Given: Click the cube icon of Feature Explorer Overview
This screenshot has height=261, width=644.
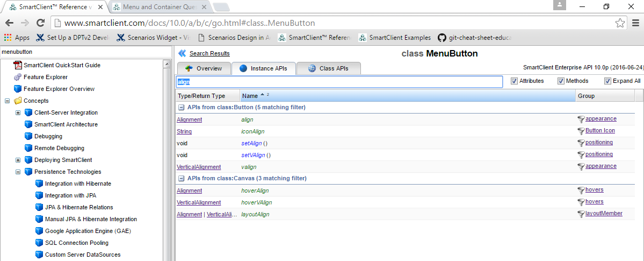Looking at the screenshot, I should coord(18,89).
